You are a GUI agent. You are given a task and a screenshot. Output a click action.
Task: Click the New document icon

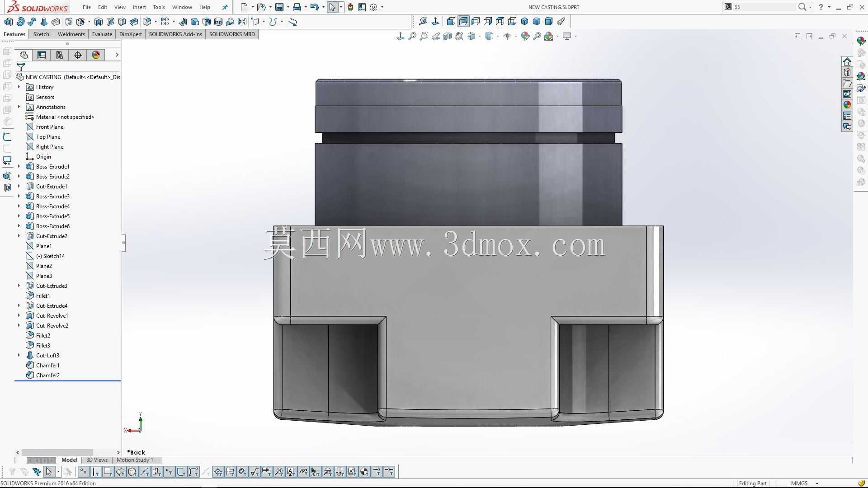coord(244,7)
